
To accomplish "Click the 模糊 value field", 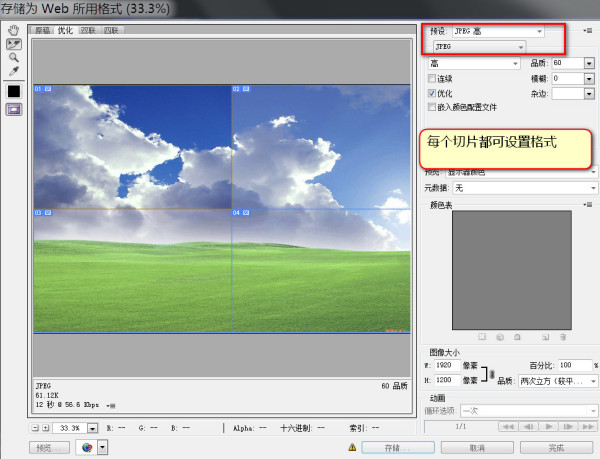I will tap(567, 78).
